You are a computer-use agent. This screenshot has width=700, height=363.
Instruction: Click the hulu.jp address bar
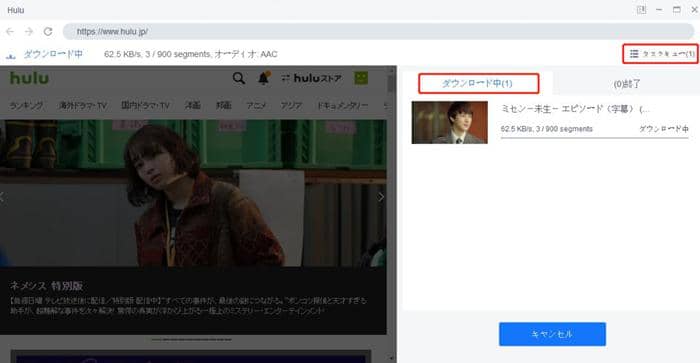click(378, 32)
